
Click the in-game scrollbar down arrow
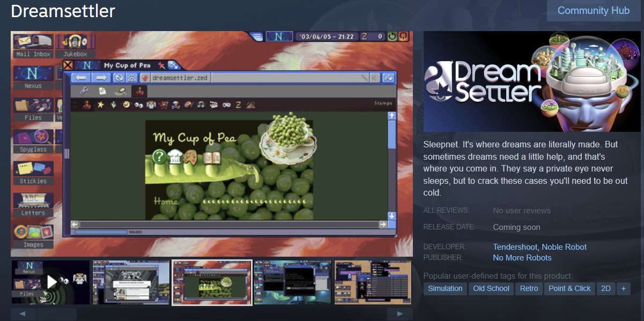coord(391,215)
